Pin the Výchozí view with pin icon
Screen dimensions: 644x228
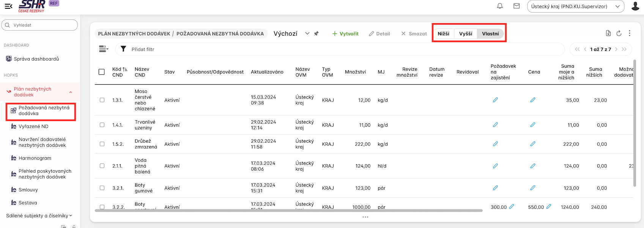point(316,34)
